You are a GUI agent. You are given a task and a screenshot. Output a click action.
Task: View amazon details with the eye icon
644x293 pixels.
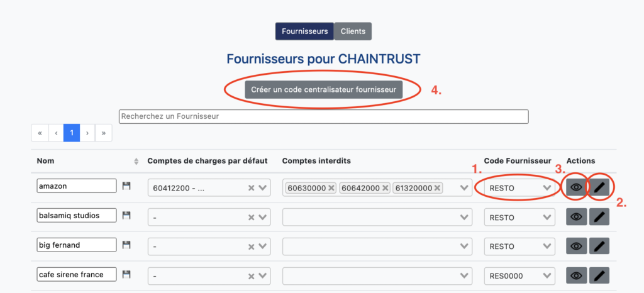(576, 187)
